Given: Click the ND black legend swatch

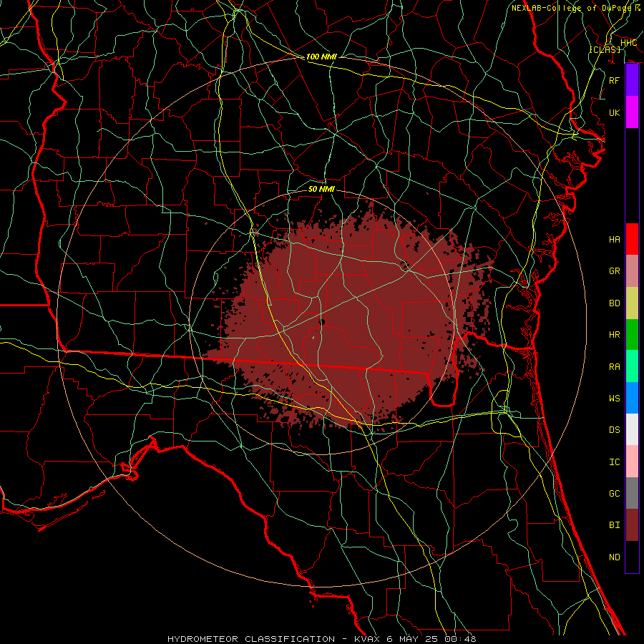Looking at the screenshot, I should pyautogui.click(x=632, y=557).
